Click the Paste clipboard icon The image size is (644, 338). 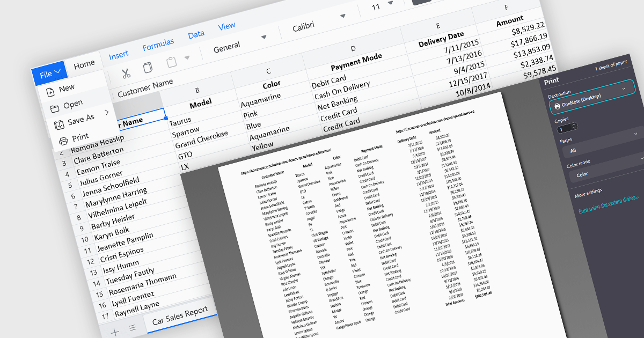pos(172,62)
